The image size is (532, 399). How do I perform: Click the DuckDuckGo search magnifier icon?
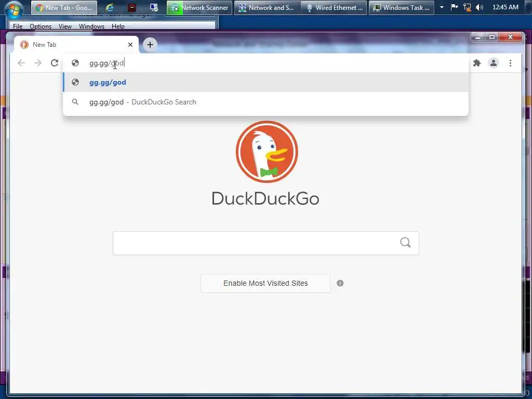pyautogui.click(x=405, y=243)
